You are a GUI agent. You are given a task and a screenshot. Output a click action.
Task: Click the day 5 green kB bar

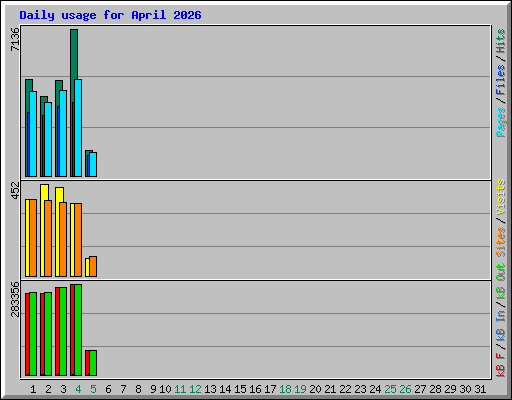[93, 363]
